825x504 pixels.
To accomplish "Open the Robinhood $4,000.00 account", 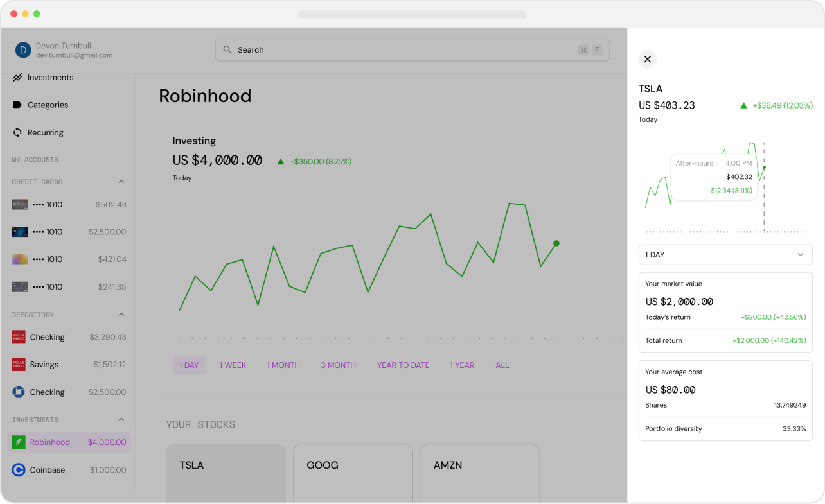I will click(69, 442).
